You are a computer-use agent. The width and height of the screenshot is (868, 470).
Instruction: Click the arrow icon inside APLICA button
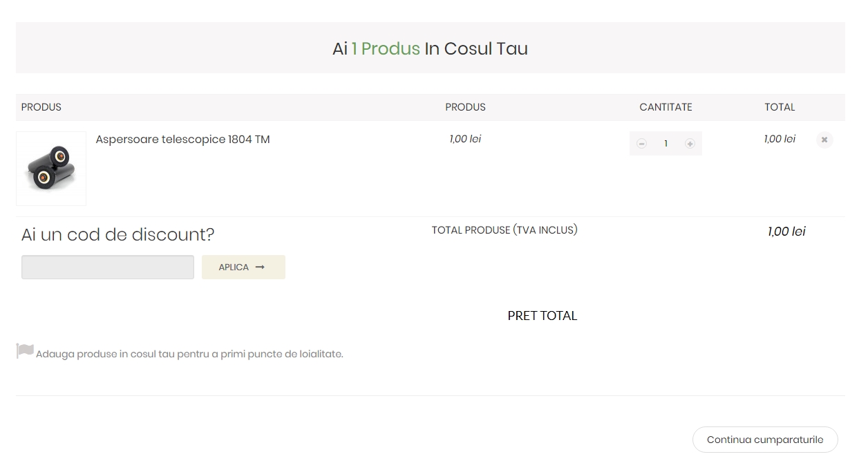pyautogui.click(x=260, y=267)
